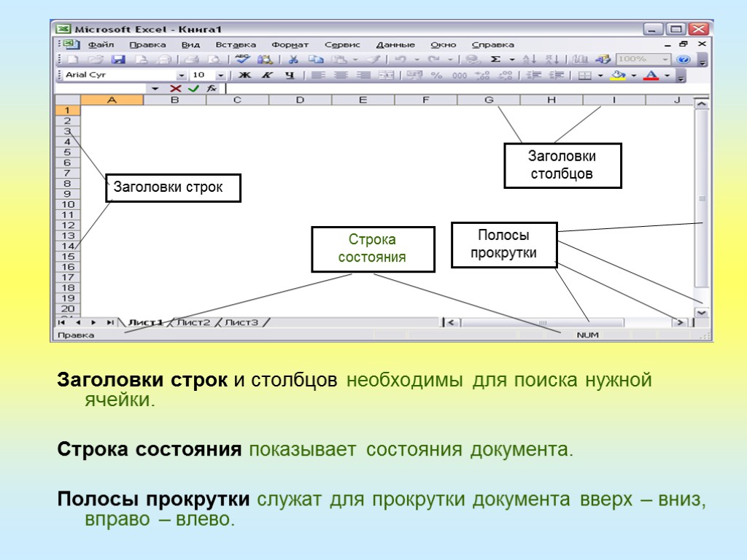747x560 pixels.
Task: Copy with the two-pages icon
Action: coord(315,60)
